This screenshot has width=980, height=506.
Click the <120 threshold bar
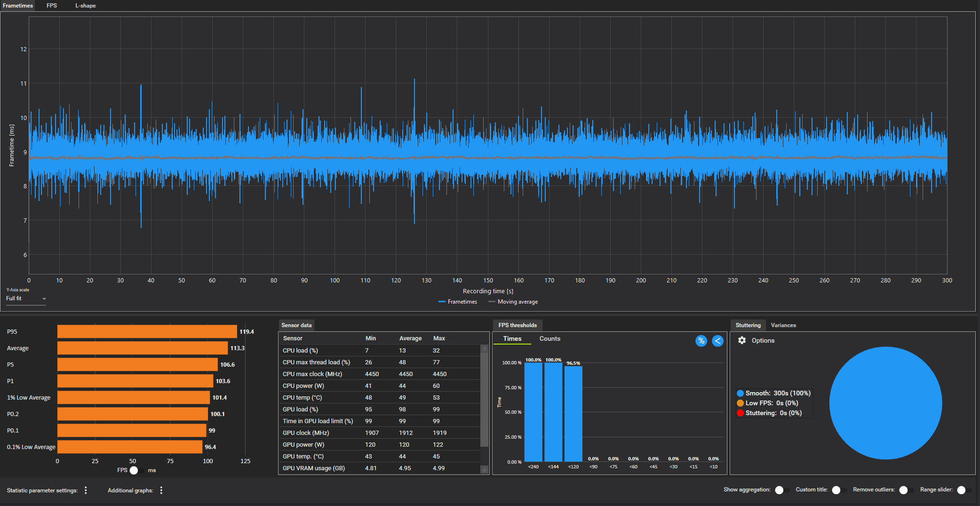pyautogui.click(x=573, y=414)
